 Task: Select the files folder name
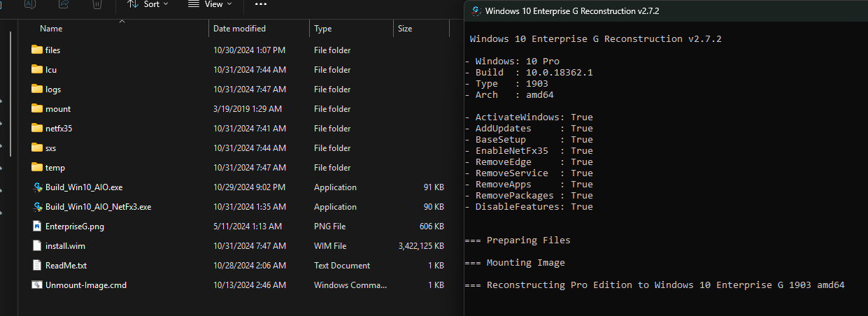[52, 50]
